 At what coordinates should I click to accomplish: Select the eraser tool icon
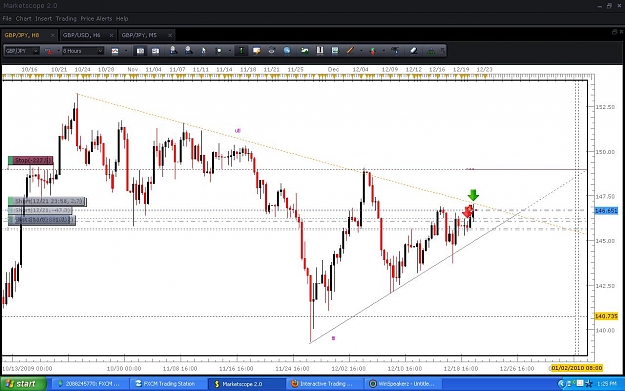(x=413, y=50)
